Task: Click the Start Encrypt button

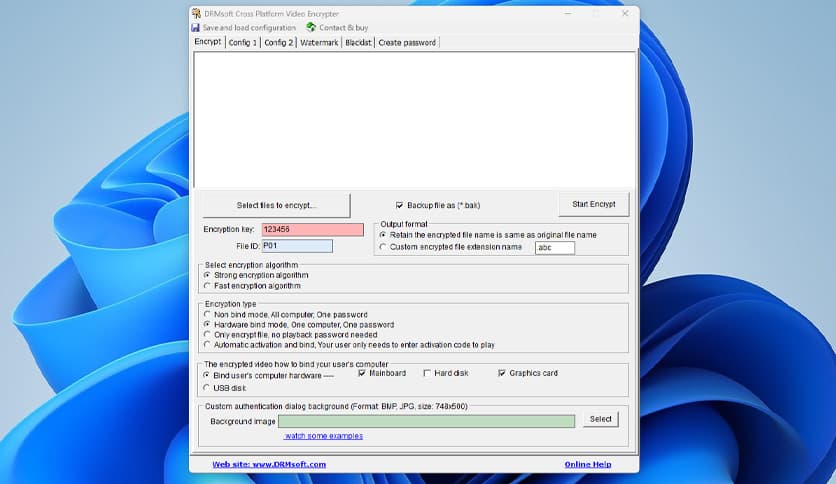Action: tap(593, 204)
